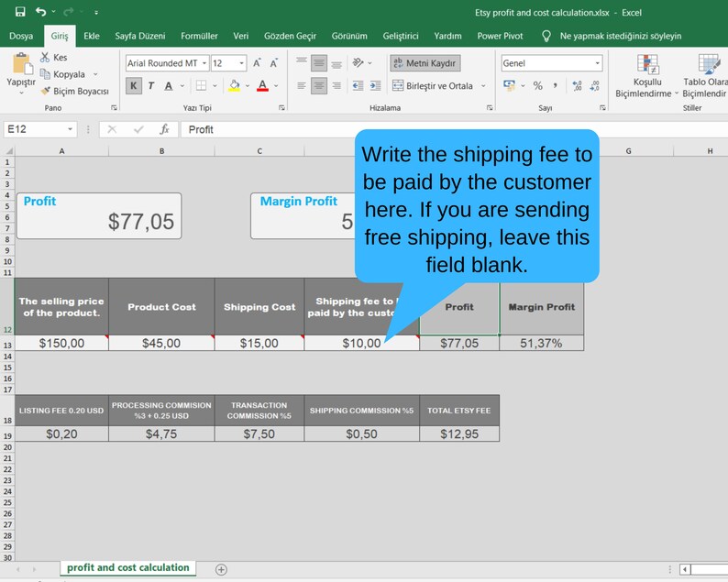This screenshot has height=582, width=728.
Task: Click Birleştir ve Ortala button
Action: (x=433, y=85)
